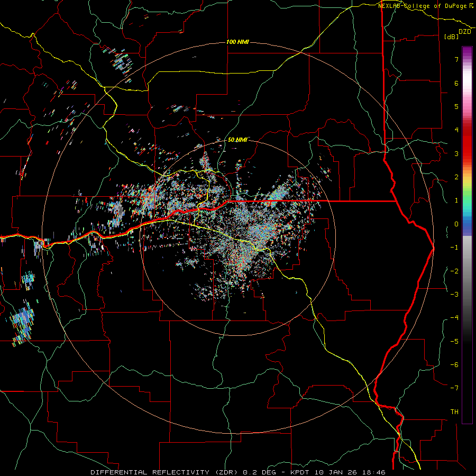Click the -4 dB value on color scale
Image resolution: width=476 pixels, height=476 pixels.
[454, 318]
